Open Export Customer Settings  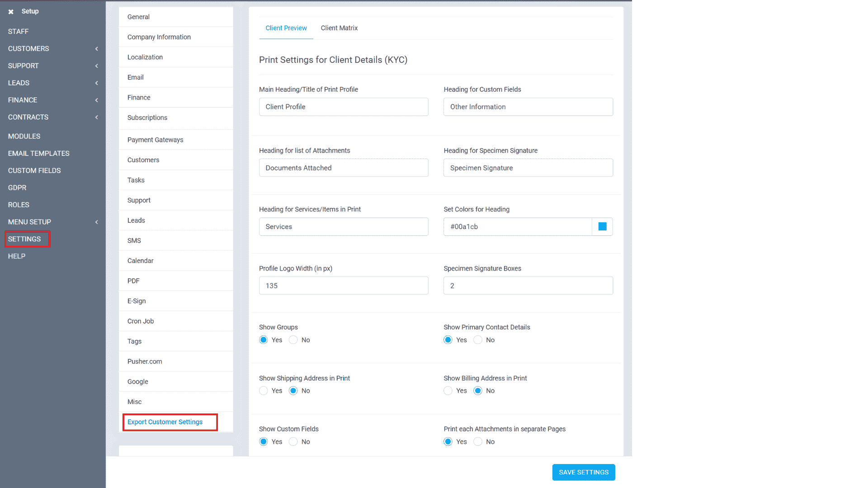tap(165, 422)
